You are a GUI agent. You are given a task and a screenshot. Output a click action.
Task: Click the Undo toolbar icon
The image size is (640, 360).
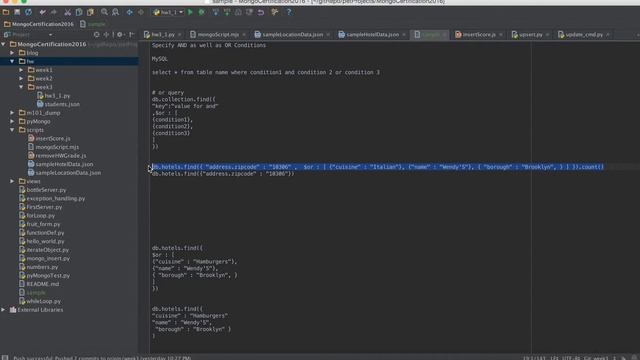pyautogui.click(x=43, y=12)
